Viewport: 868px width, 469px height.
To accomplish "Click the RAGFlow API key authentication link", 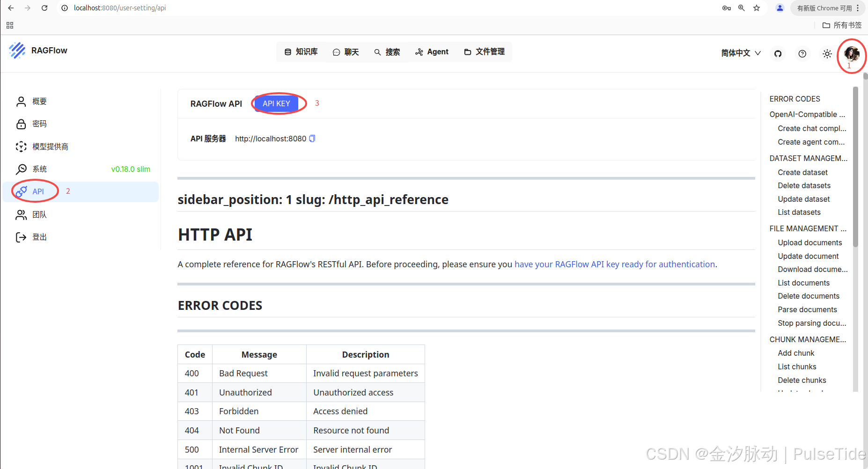I will coord(614,264).
